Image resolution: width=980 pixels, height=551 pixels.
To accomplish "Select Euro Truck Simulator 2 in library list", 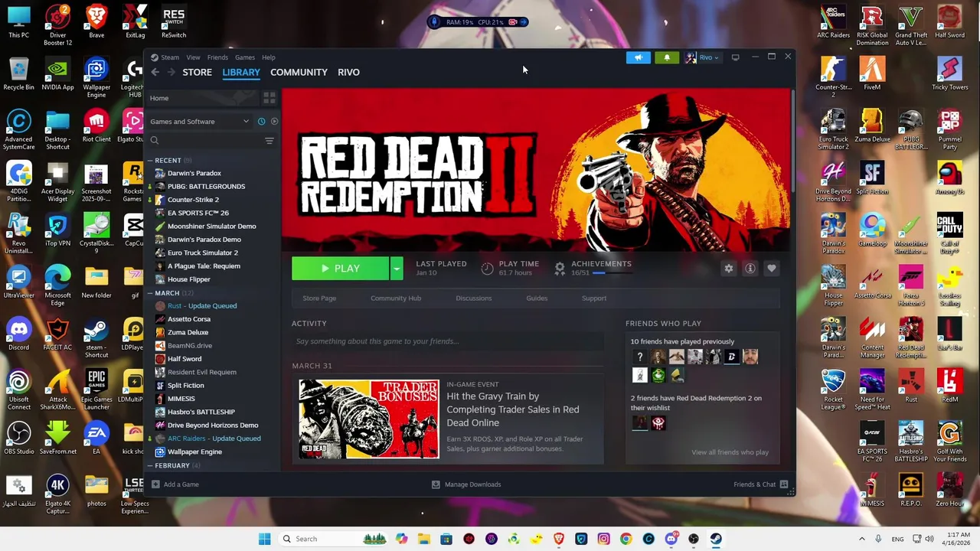I will [x=202, y=253].
